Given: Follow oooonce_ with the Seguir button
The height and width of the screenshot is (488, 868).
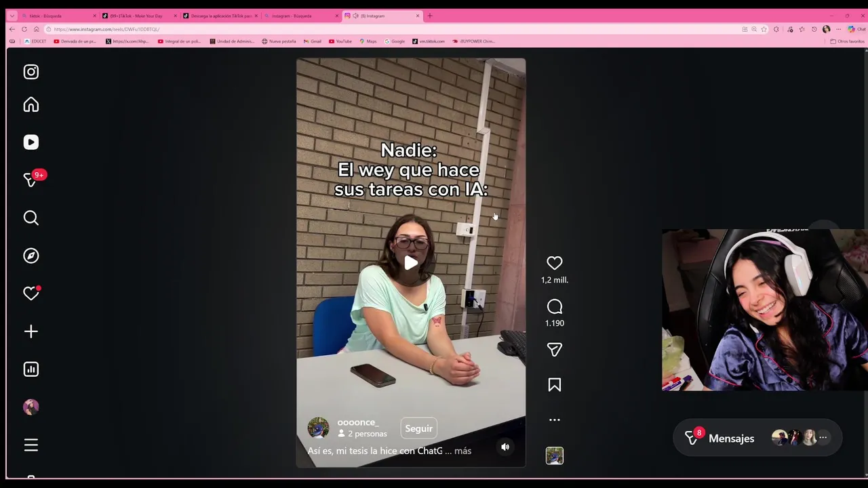Looking at the screenshot, I should [x=418, y=428].
